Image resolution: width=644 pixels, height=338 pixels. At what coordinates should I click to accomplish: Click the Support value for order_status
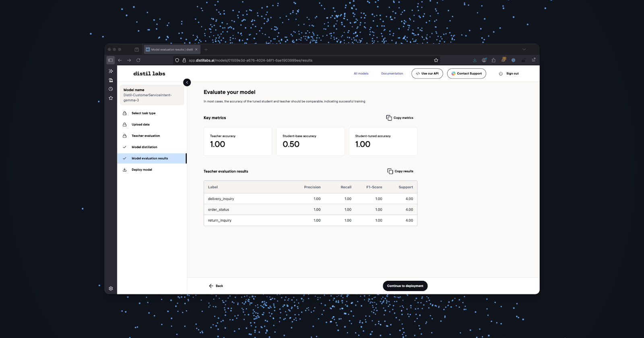(409, 210)
